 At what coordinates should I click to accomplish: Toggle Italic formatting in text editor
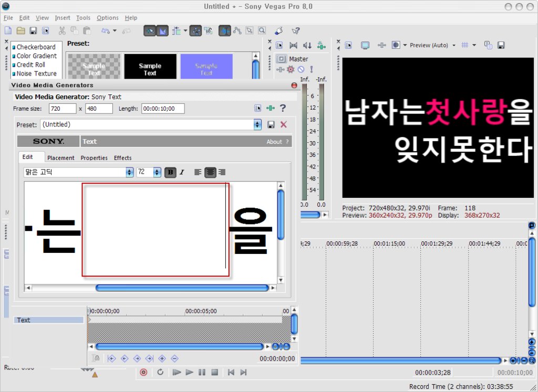(182, 172)
